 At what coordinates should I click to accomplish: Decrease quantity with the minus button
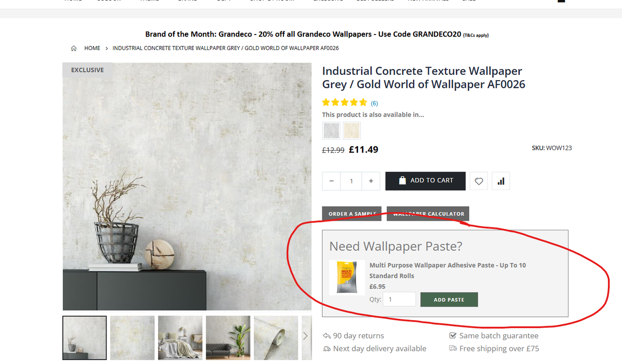[x=332, y=181]
